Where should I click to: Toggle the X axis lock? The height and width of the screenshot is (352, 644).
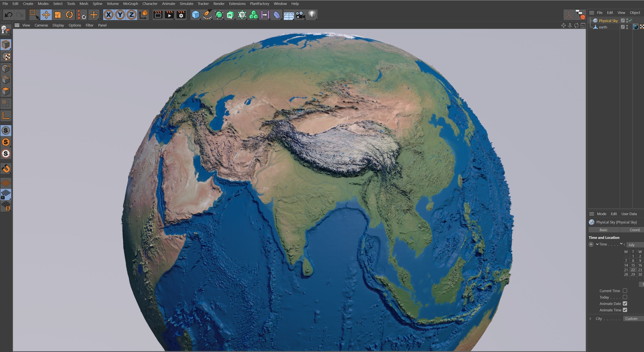click(x=108, y=15)
